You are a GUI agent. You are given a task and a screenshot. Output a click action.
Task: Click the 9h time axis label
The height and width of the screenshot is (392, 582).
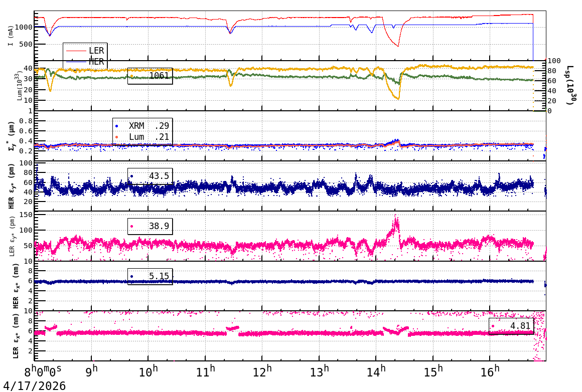coord(91,371)
